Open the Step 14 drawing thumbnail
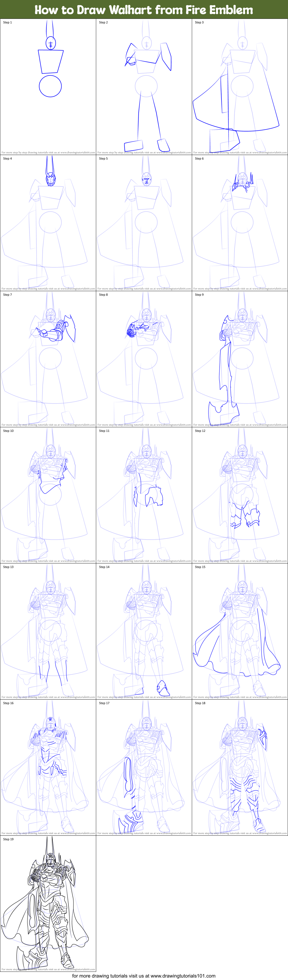 pyautogui.click(x=144, y=632)
